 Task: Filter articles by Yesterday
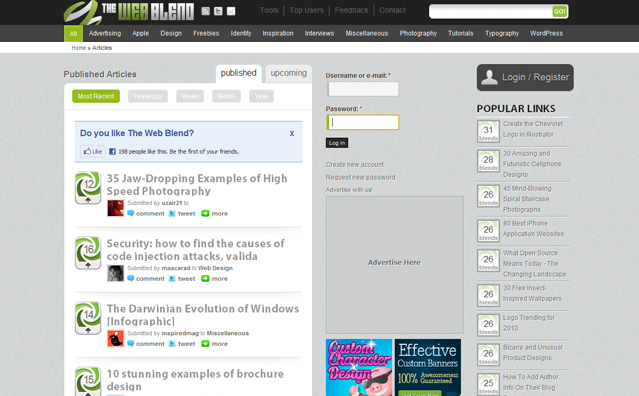click(148, 96)
